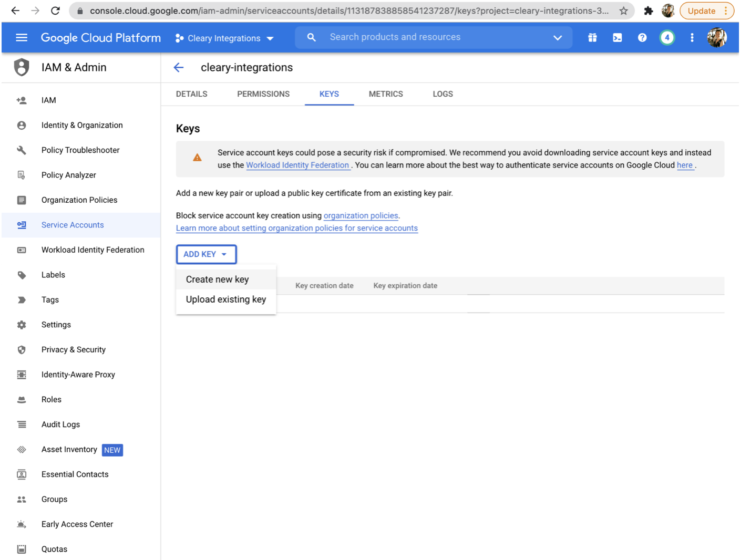The width and height of the screenshot is (740, 560).
Task: Open Essential Contacts in the sidebar
Action: point(81,474)
